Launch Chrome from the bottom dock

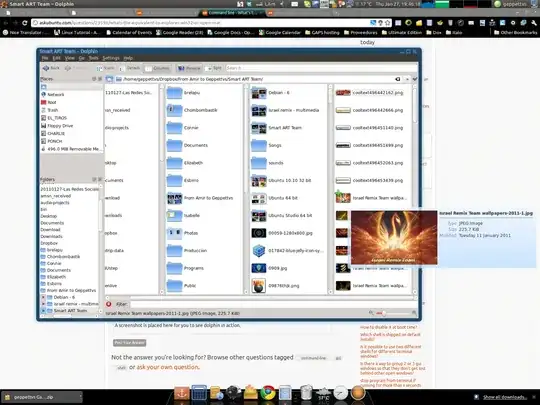click(268, 393)
